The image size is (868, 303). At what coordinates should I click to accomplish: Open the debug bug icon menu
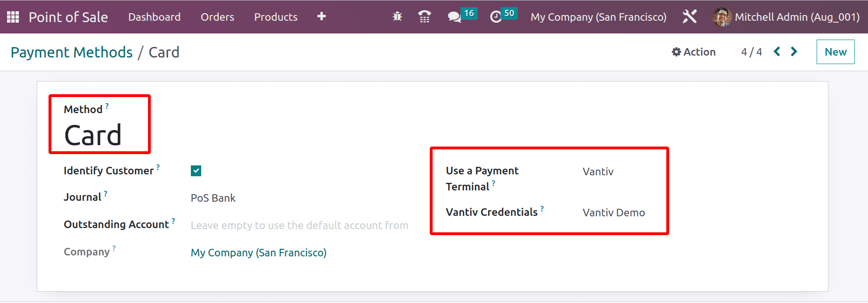click(397, 17)
